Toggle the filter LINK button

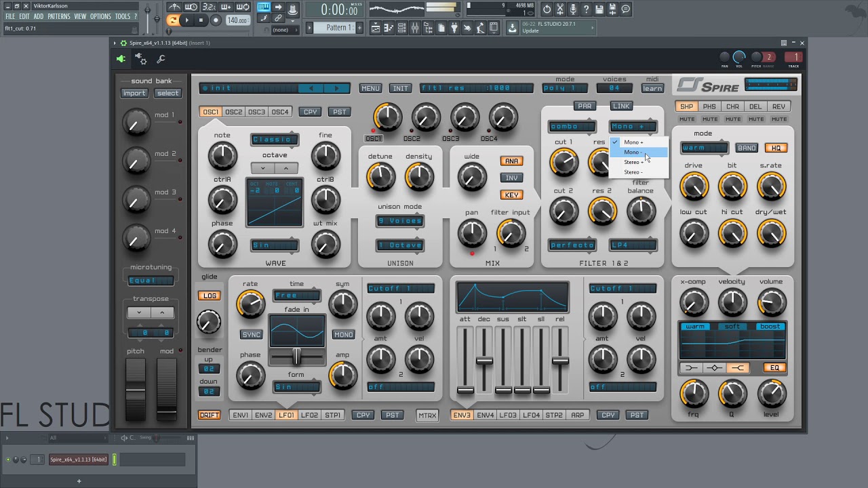click(621, 106)
